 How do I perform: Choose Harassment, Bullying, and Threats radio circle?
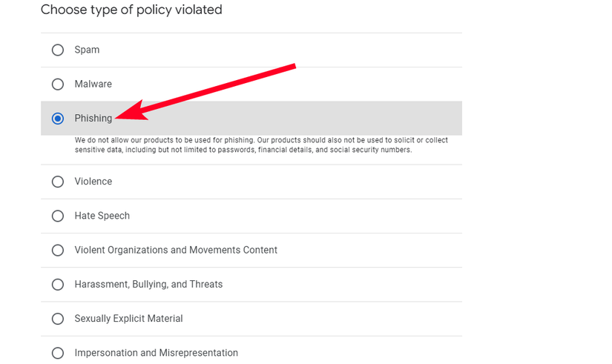click(x=58, y=285)
